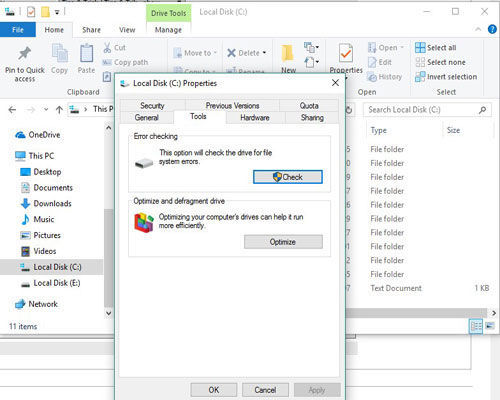Click the Properties checkmark icon in ribbon
The image size is (500, 400).
346,53
